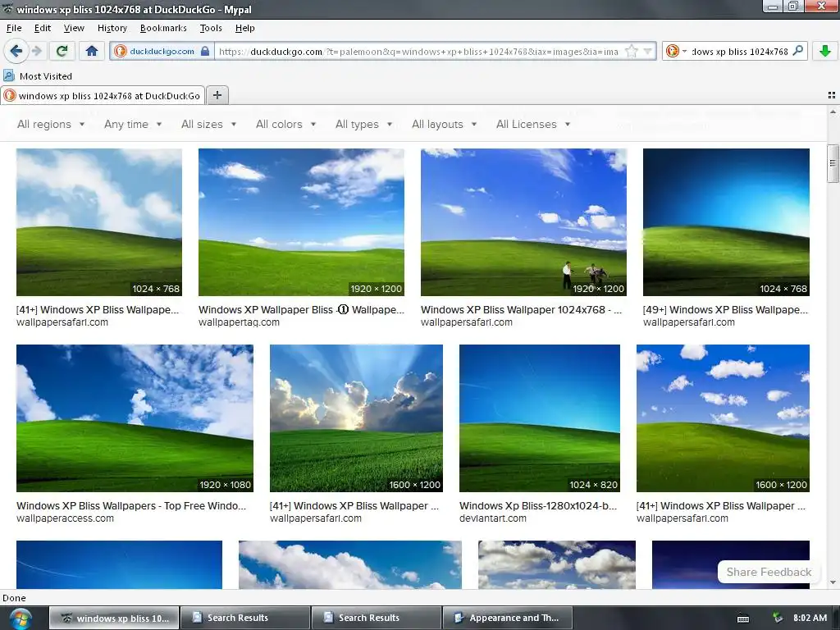The width and height of the screenshot is (840, 630).
Task: Open the History menu
Action: click(x=112, y=28)
